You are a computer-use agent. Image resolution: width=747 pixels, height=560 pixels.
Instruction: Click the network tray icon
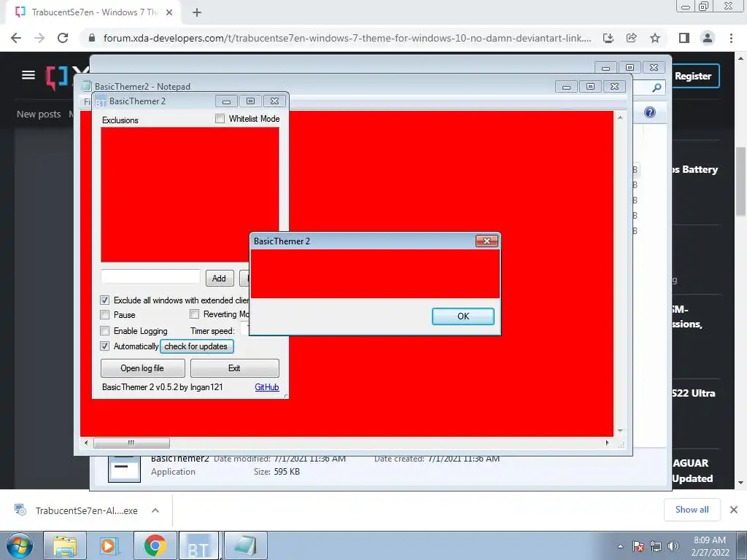coord(656,546)
